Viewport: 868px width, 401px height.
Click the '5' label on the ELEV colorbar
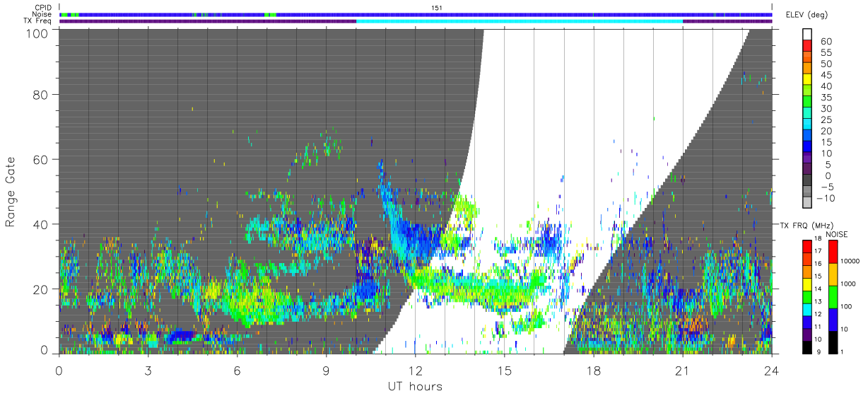point(828,165)
